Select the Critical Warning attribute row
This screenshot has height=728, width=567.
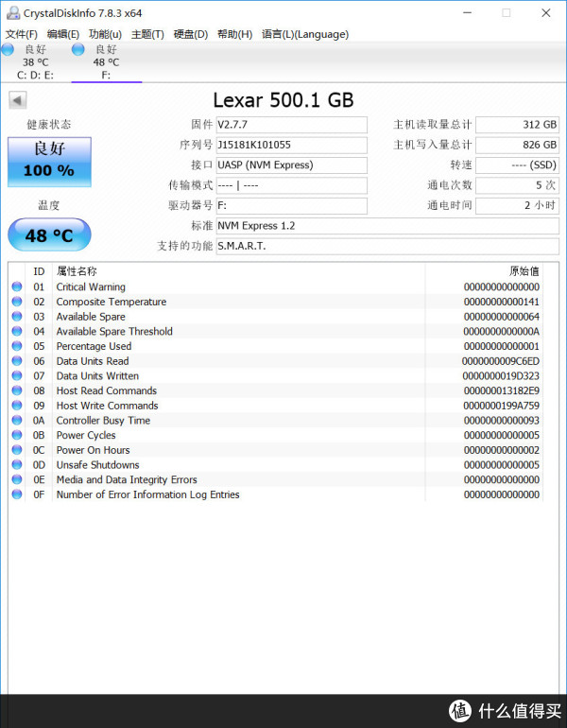click(x=276, y=286)
